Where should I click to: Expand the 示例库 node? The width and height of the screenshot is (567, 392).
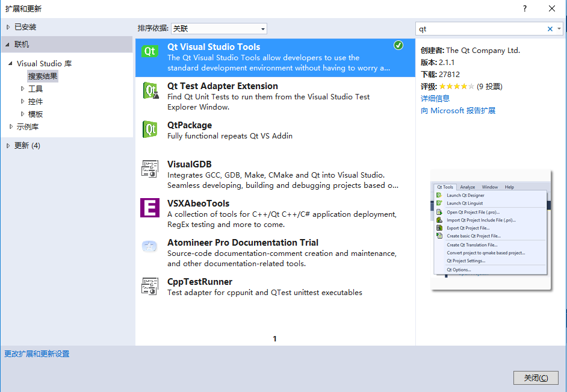point(11,126)
